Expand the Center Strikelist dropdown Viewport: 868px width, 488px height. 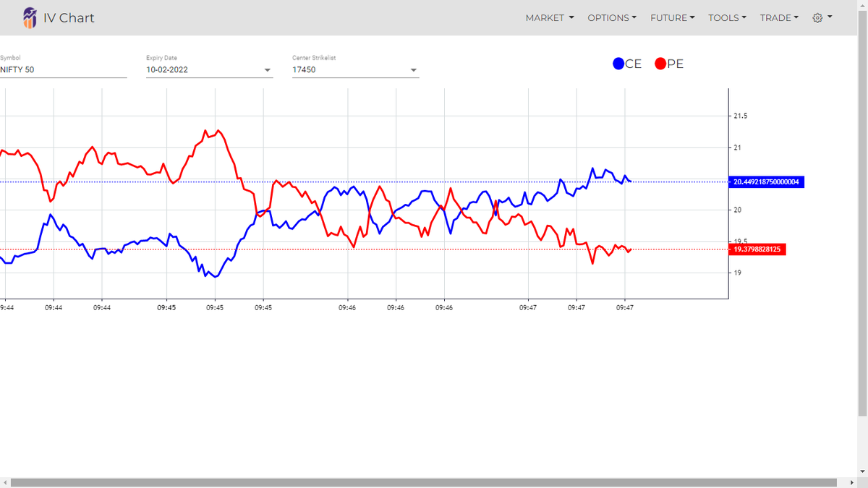coord(414,70)
